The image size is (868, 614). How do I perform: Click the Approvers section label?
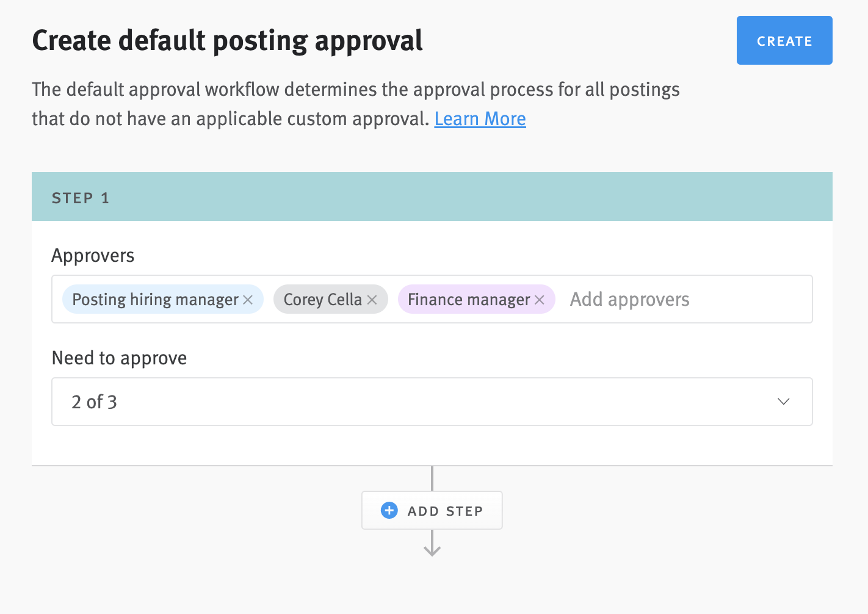pos(92,255)
